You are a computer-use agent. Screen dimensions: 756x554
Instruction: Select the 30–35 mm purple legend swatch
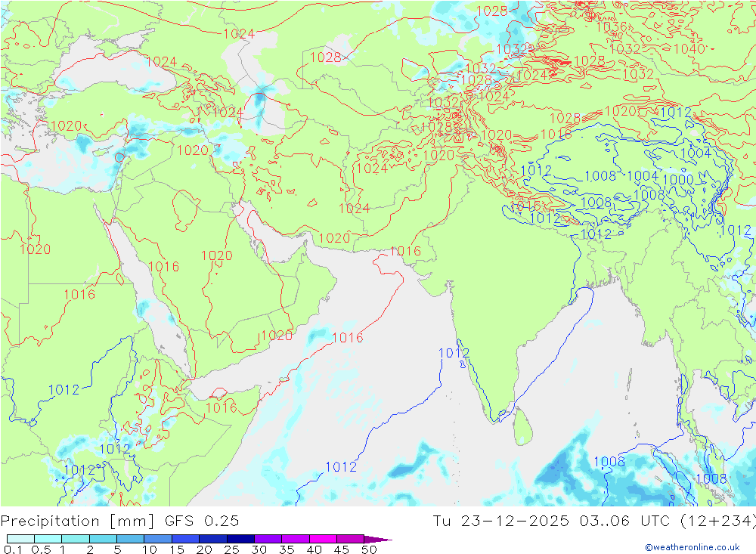point(268,539)
